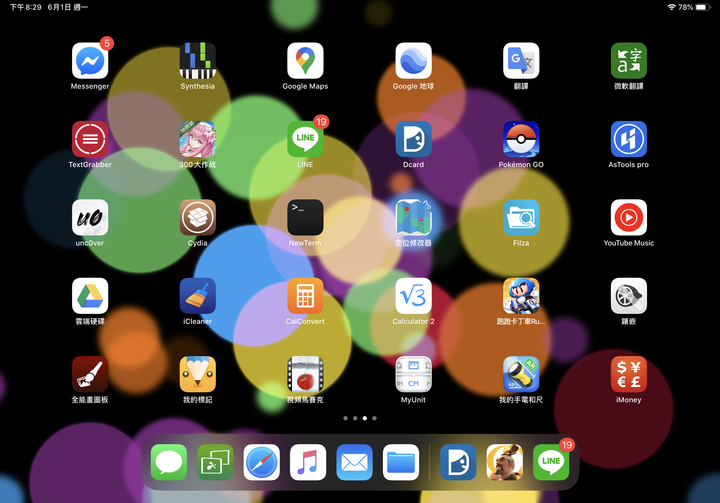720x503 pixels.
Task: Open 視頻馬賽克 video app
Action: [x=305, y=374]
